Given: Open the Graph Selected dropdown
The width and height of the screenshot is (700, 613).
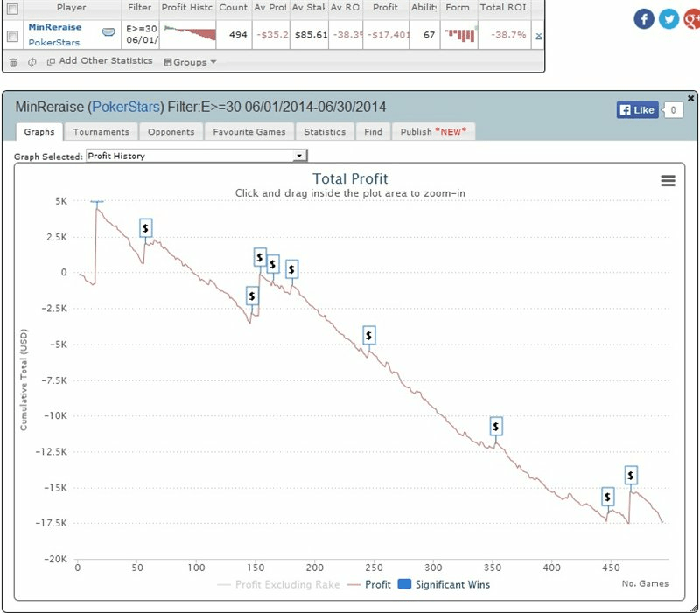Looking at the screenshot, I should pyautogui.click(x=196, y=156).
